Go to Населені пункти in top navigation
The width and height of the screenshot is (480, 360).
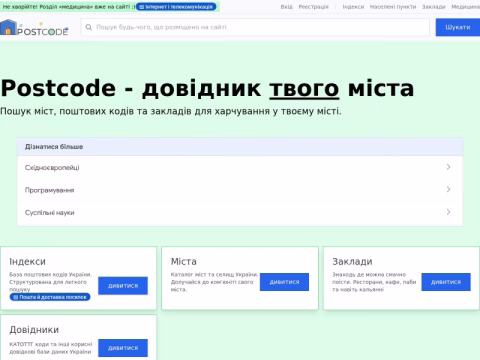pos(393,7)
